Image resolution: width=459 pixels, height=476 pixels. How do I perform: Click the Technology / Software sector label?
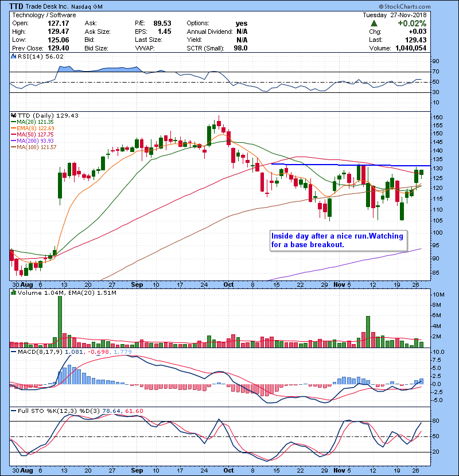pyautogui.click(x=44, y=15)
